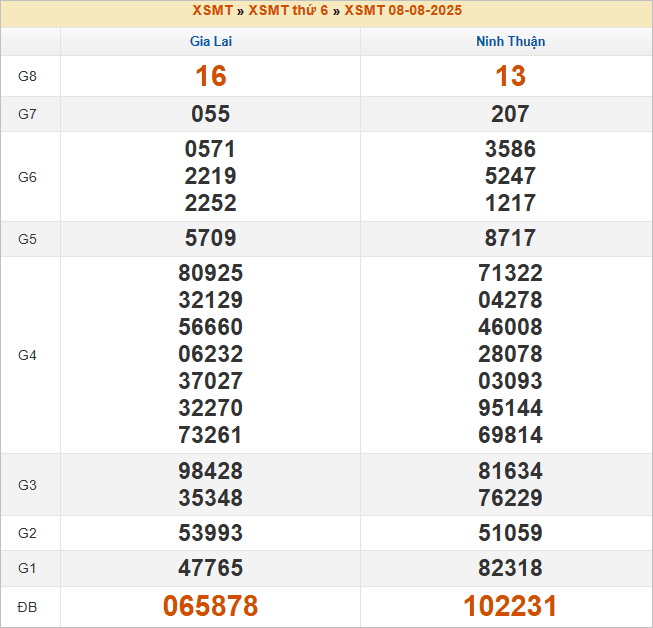Viewport: 653px width, 628px height.
Task: Click G4 number 46008
Action: 511,327
